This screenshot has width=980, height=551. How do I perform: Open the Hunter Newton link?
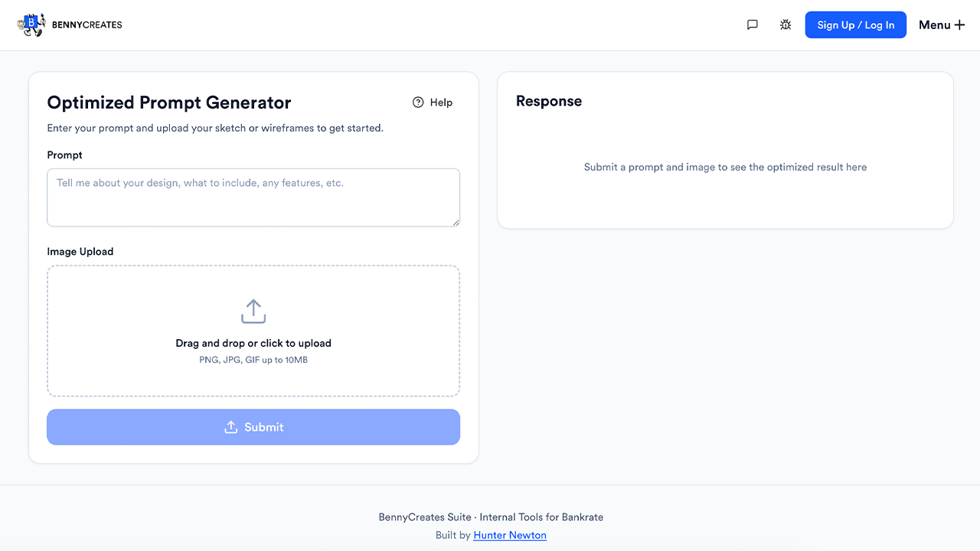click(510, 535)
